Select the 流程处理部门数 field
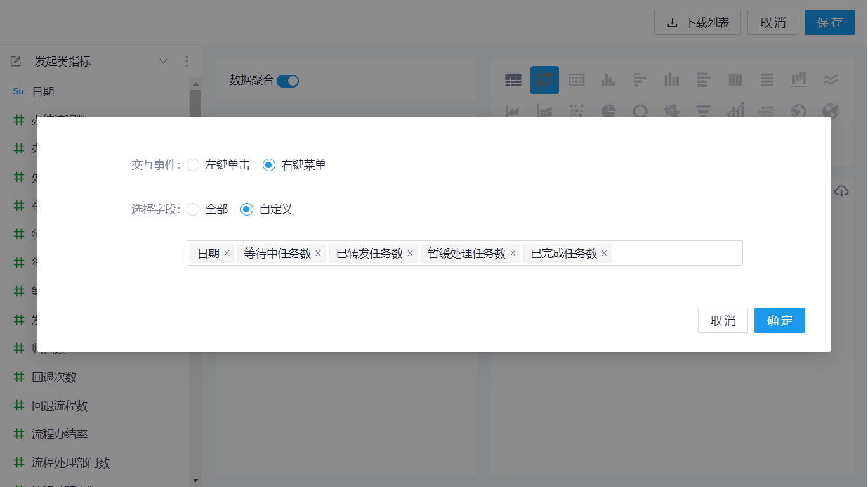 pyautogui.click(x=71, y=463)
